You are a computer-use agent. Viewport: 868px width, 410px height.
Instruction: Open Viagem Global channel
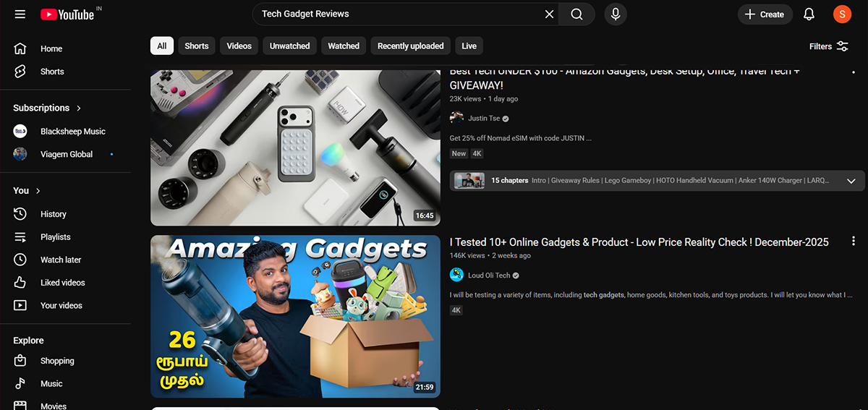click(x=65, y=154)
